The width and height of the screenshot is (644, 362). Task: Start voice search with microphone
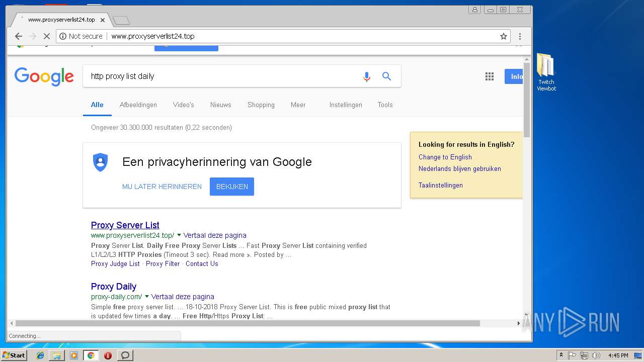pos(367,76)
